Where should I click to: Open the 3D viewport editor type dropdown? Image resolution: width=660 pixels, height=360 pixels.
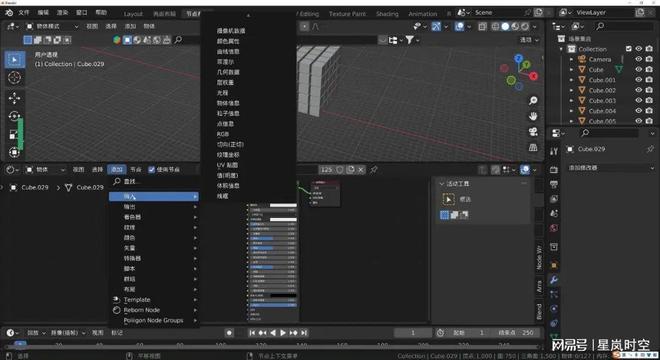click(x=13, y=27)
